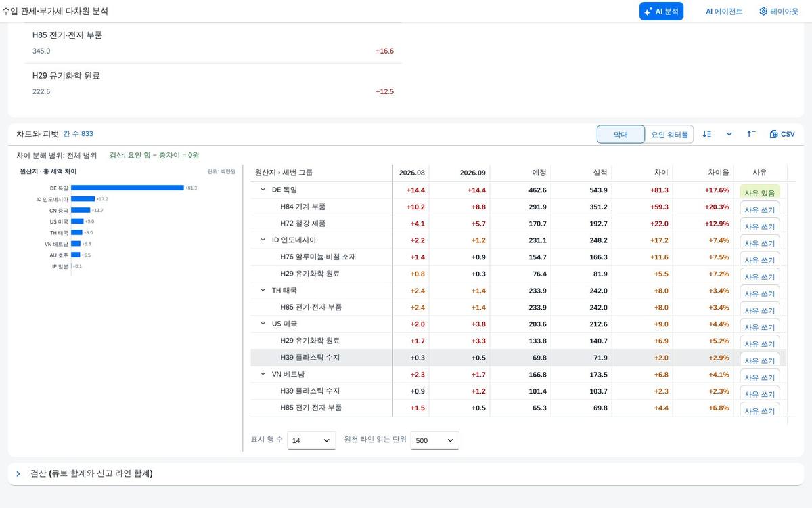This screenshot has width=812, height=508.
Task: Click the ID 인도네시아 bar in chart
Action: point(83,199)
